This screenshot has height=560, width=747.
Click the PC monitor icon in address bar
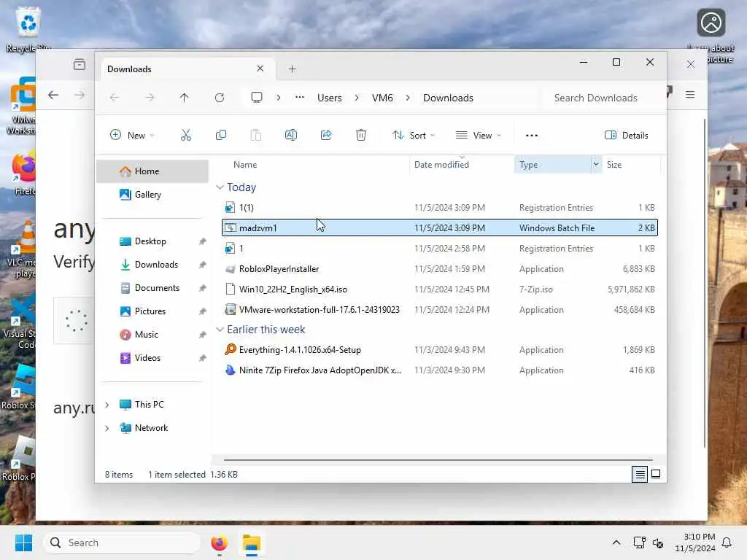click(x=257, y=98)
